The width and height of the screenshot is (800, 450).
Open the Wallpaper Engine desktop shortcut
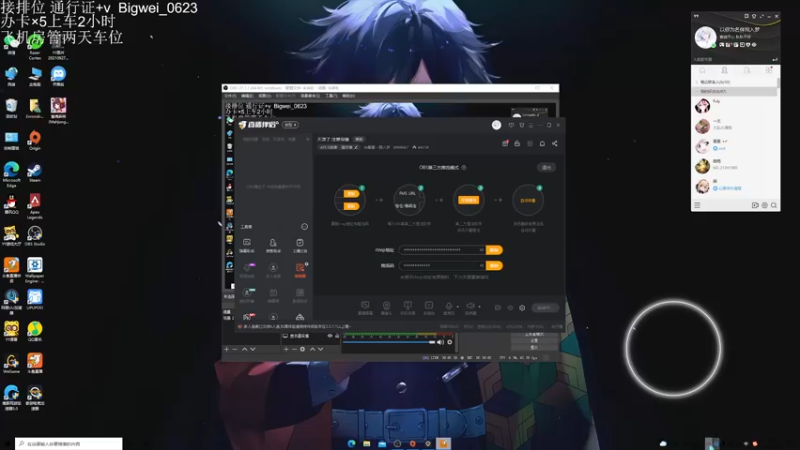tap(35, 270)
